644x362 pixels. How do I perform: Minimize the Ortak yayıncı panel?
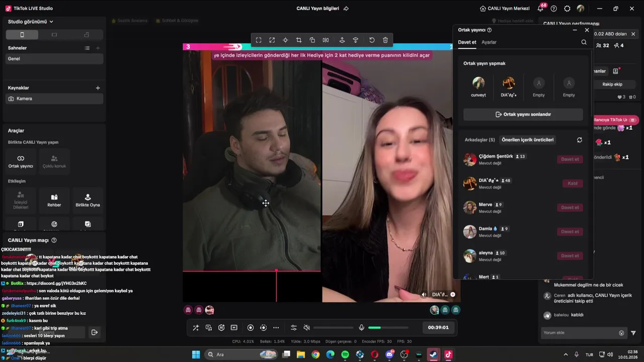(575, 30)
